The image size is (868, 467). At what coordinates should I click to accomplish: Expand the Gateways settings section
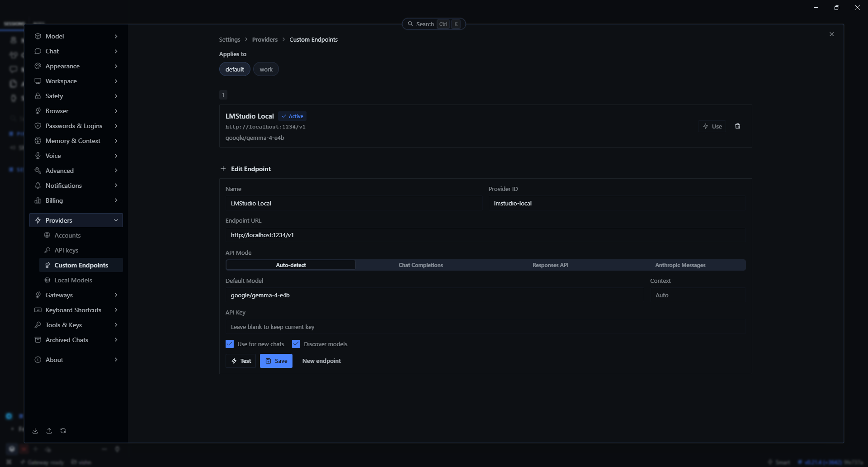point(76,295)
